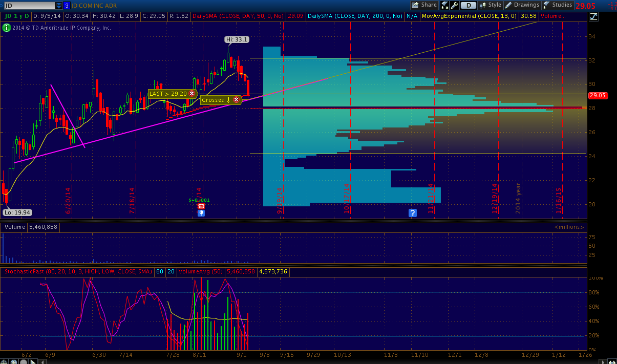
Task: Open the Share menu
Action: pos(424,5)
